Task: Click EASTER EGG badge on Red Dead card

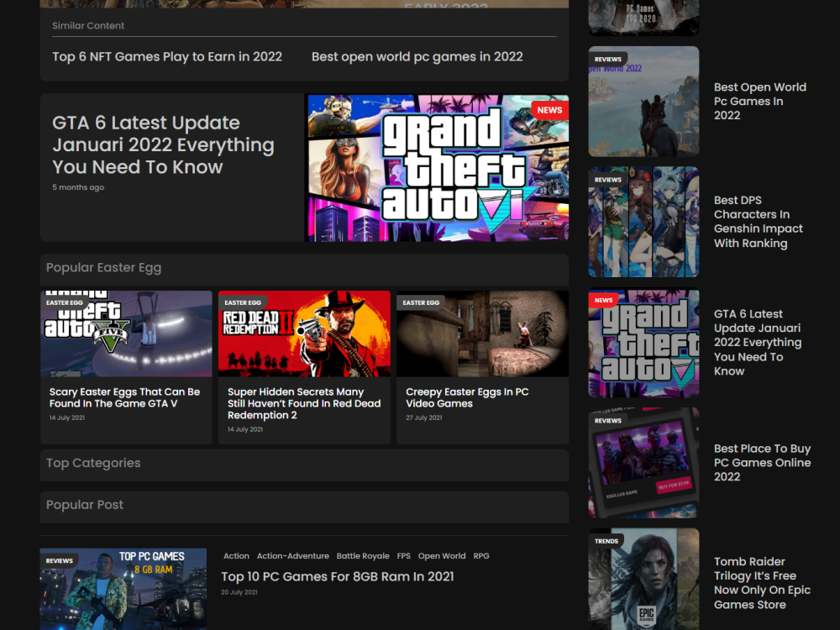Action: [x=243, y=302]
